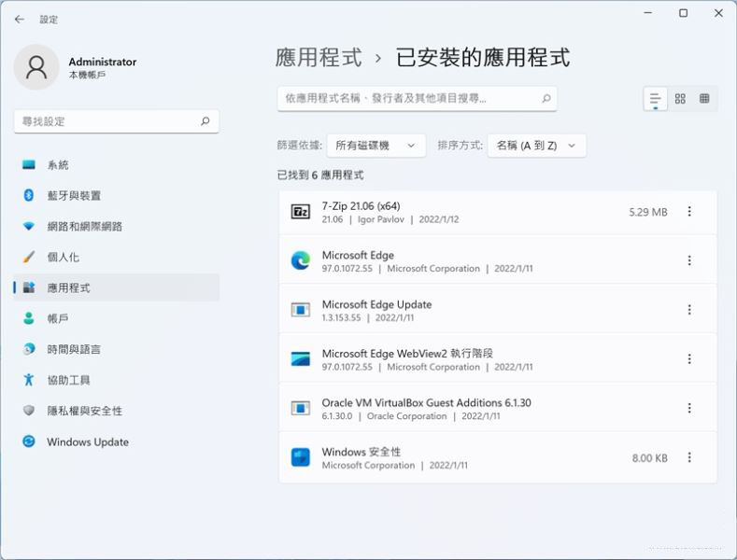Open more options for Microsoft Edge Update
737x560 pixels.
coord(689,310)
